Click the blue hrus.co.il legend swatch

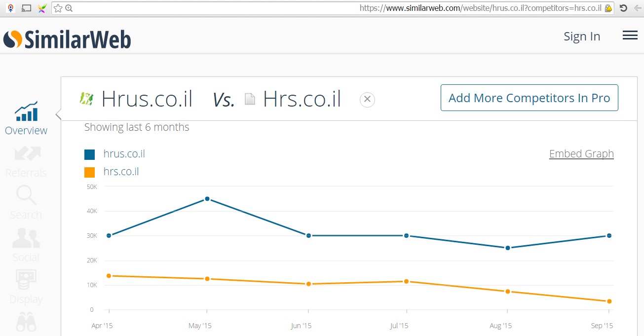pyautogui.click(x=89, y=154)
